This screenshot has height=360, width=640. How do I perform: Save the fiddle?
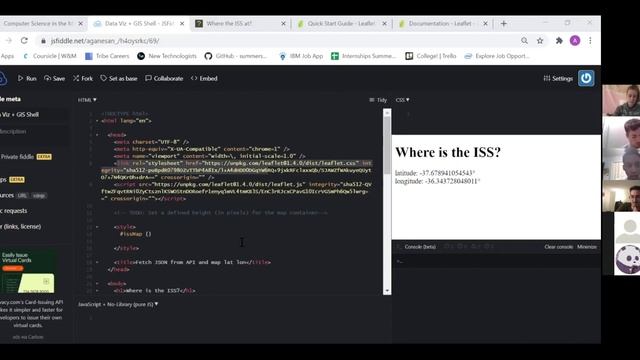click(54, 78)
